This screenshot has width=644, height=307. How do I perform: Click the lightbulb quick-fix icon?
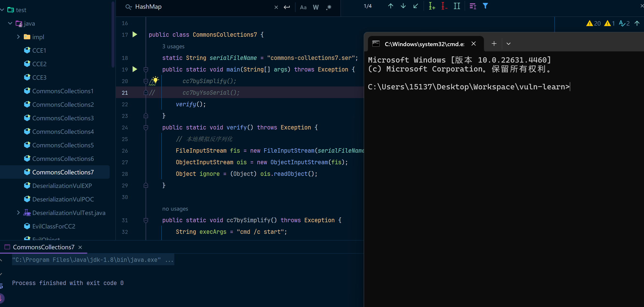click(x=155, y=80)
